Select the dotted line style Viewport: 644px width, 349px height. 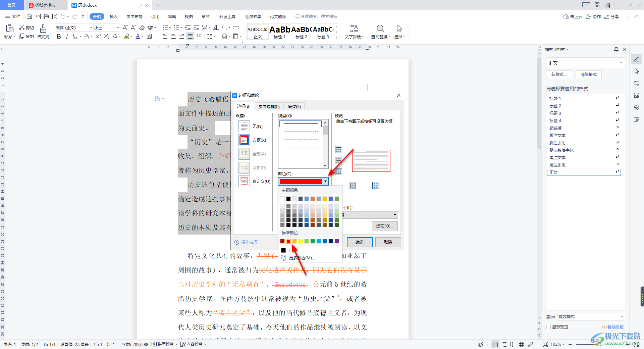301,132
